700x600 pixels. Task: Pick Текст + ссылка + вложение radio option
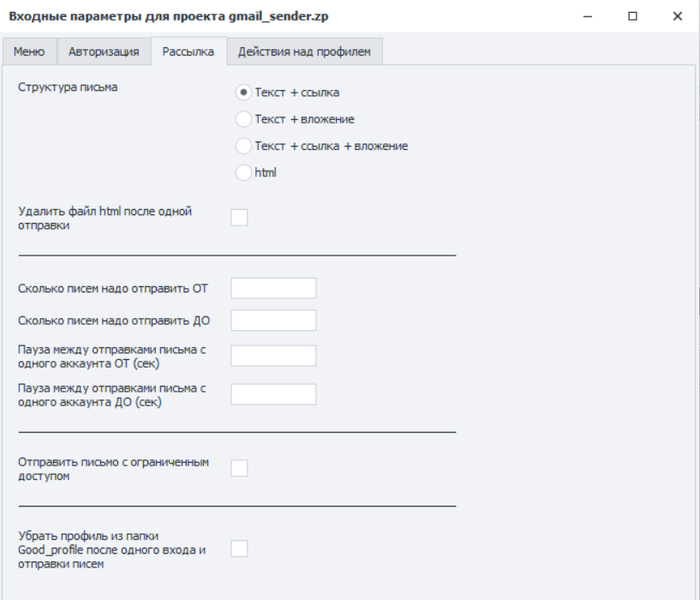pyautogui.click(x=244, y=146)
